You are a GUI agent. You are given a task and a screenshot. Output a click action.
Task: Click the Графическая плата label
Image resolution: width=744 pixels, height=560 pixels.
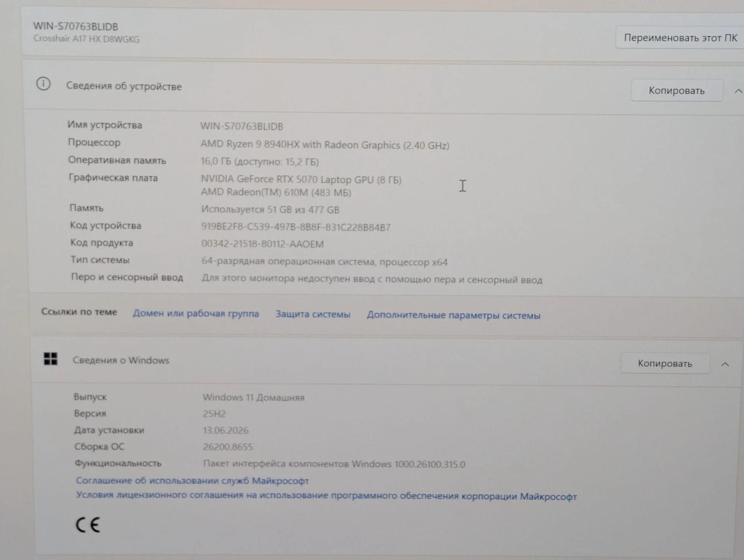[113, 178]
